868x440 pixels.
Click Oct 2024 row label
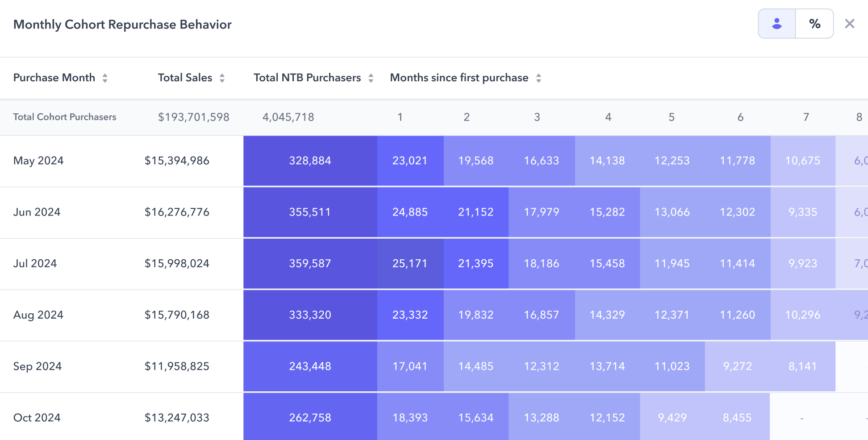tap(37, 418)
